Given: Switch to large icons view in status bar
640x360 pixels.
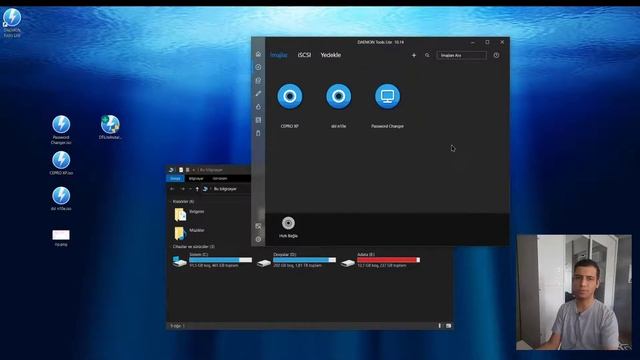Looking at the screenshot, I should [448, 326].
